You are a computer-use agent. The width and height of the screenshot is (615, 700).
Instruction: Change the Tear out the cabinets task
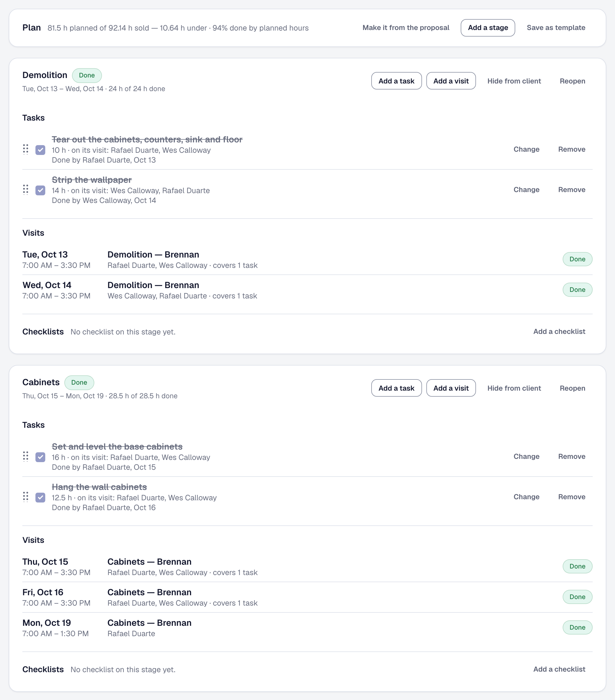click(x=526, y=149)
